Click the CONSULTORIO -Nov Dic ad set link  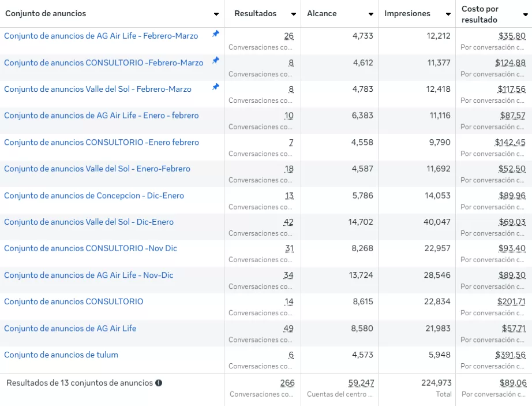point(91,248)
